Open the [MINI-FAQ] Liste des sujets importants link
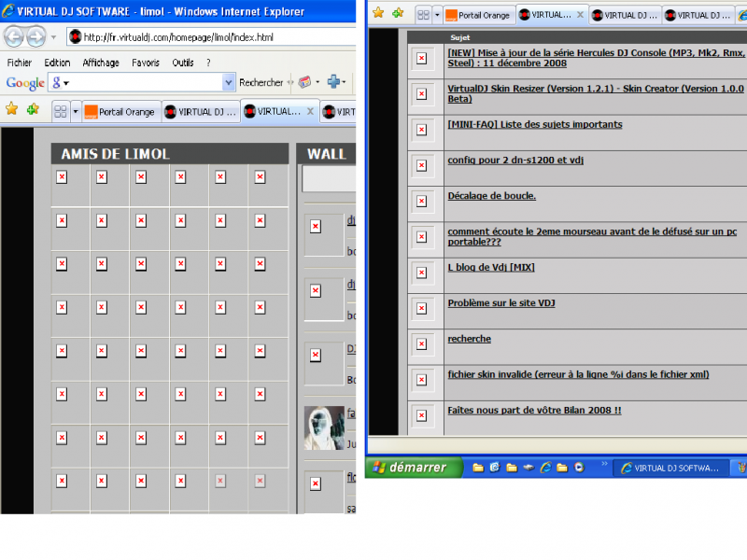Viewport: 747px width, 560px height. pos(534,124)
